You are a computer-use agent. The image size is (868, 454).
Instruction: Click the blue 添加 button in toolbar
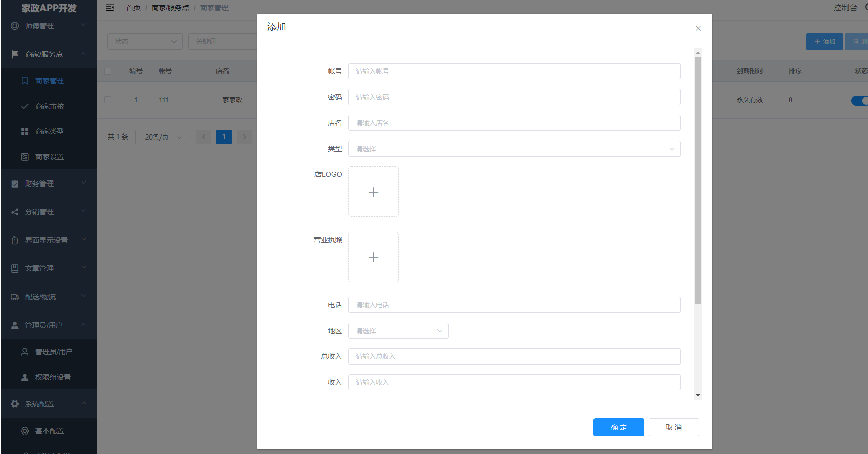(825, 41)
